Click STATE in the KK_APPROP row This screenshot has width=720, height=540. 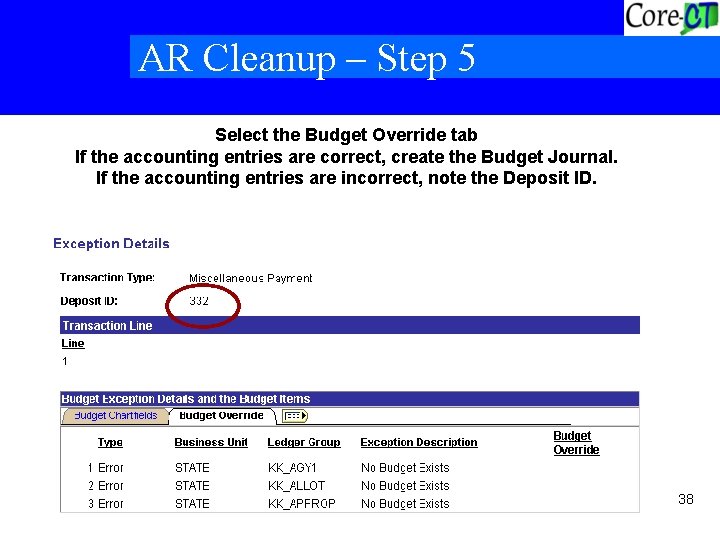point(192,504)
